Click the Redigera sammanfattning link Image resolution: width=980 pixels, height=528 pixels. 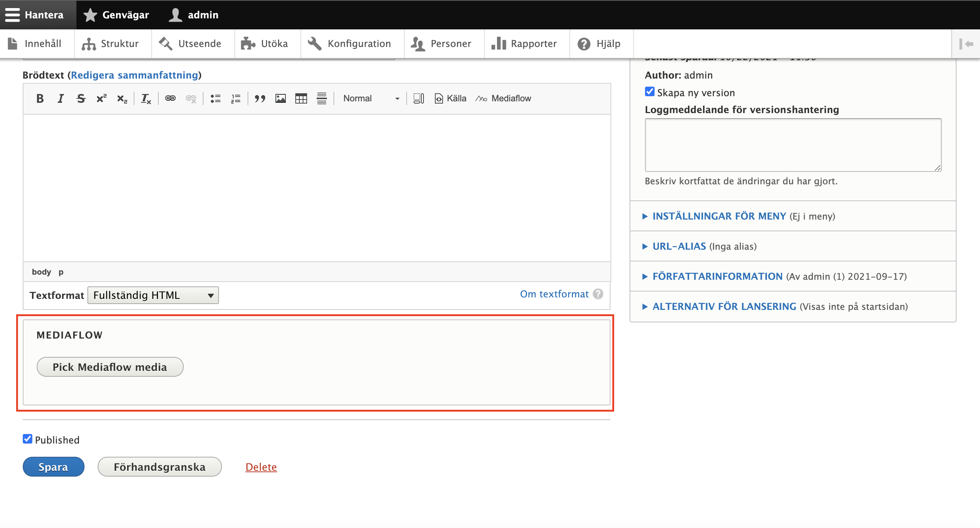(134, 75)
